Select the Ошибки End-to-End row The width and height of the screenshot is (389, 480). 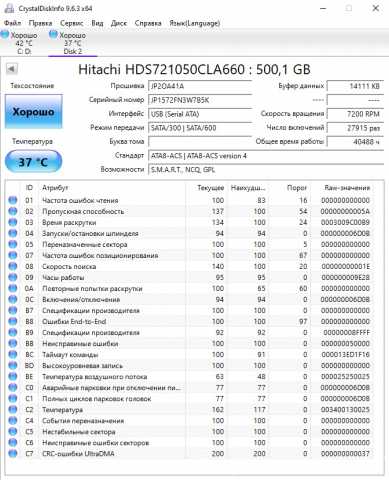coord(189,321)
